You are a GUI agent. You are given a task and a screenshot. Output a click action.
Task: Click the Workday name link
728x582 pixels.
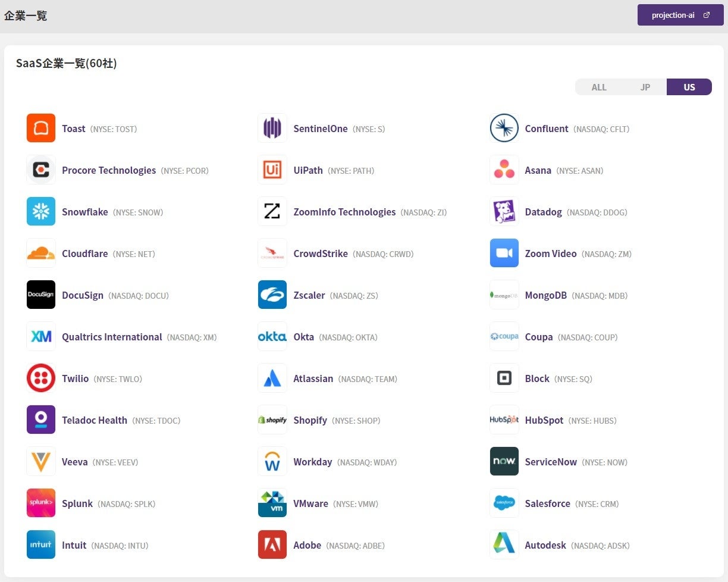[313, 462]
